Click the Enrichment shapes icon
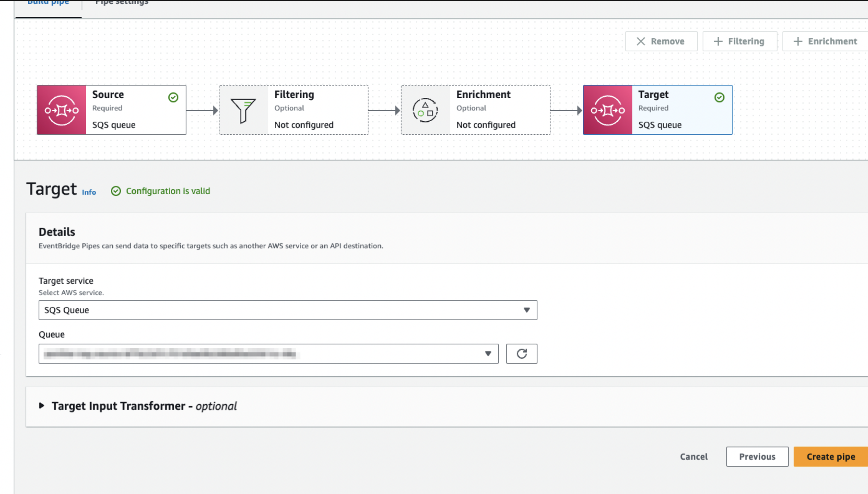The image size is (868, 494). 425,110
